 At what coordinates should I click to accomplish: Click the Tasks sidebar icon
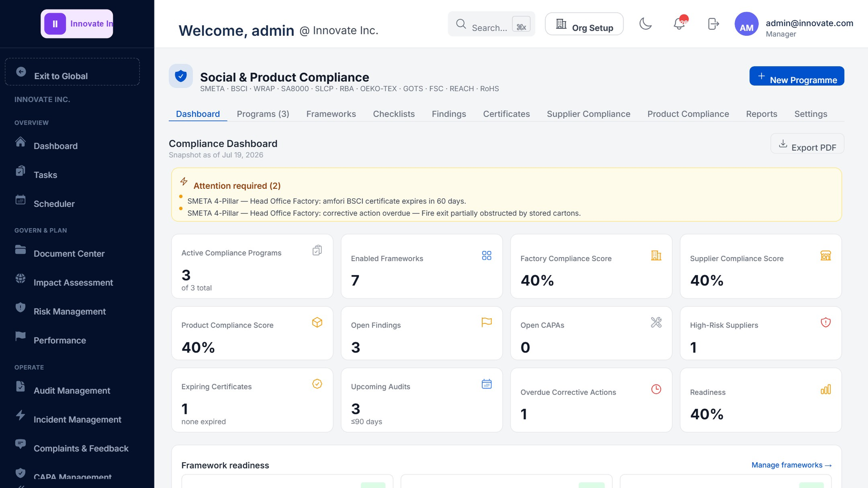(x=20, y=171)
